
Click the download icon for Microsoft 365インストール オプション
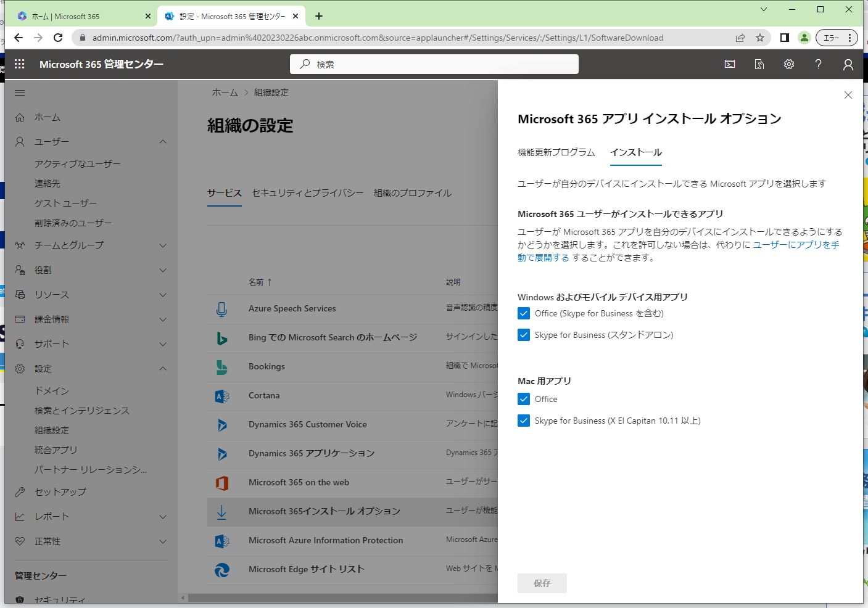pyautogui.click(x=221, y=512)
